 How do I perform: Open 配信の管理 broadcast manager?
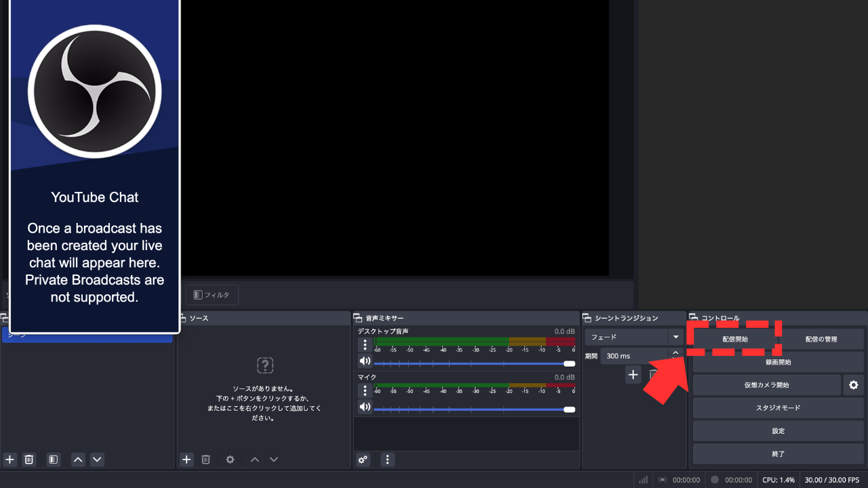pyautogui.click(x=821, y=339)
